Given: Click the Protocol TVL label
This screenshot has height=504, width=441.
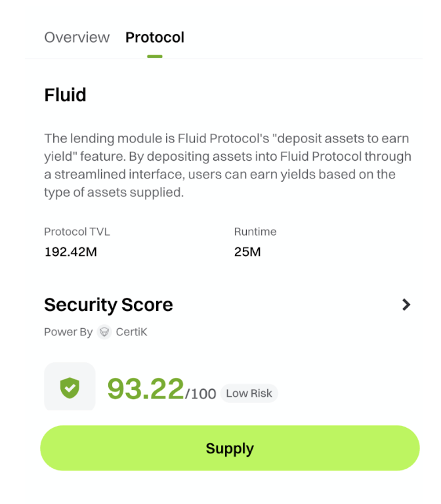Looking at the screenshot, I should pyautogui.click(x=77, y=232).
